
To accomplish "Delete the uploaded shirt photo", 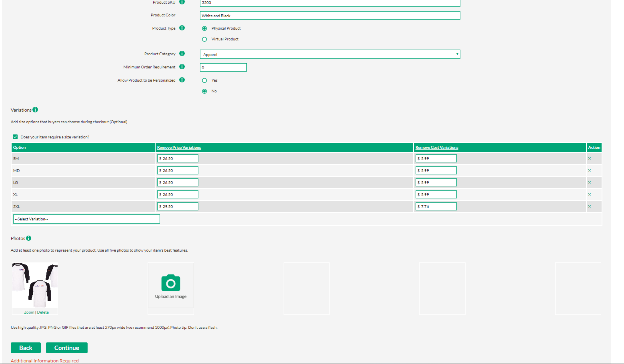I will pos(43,312).
